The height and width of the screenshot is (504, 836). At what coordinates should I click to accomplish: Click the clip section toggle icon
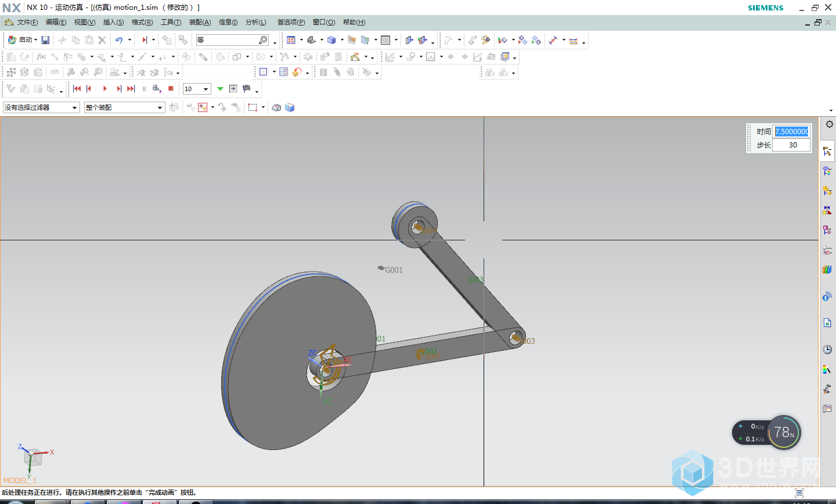point(409,40)
